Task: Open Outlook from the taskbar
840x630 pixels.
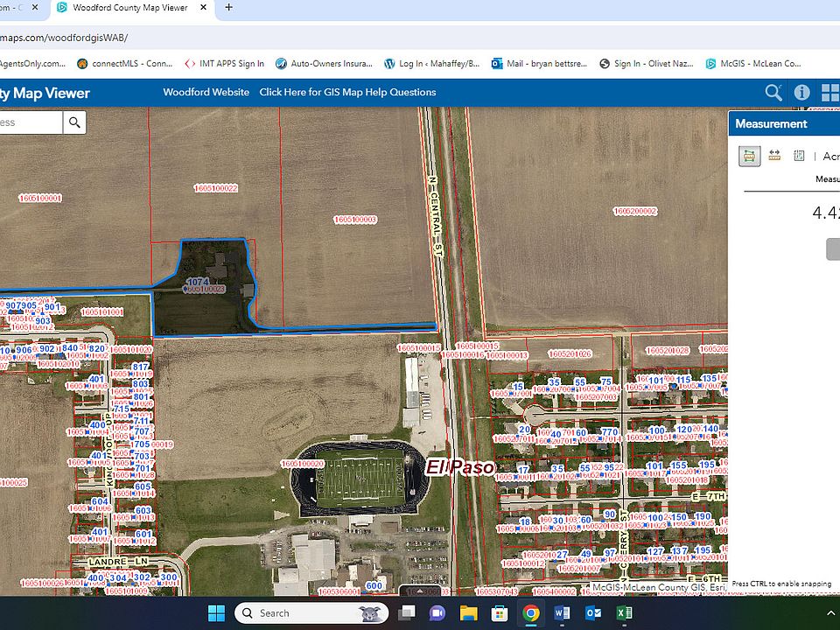Action: tap(592, 613)
